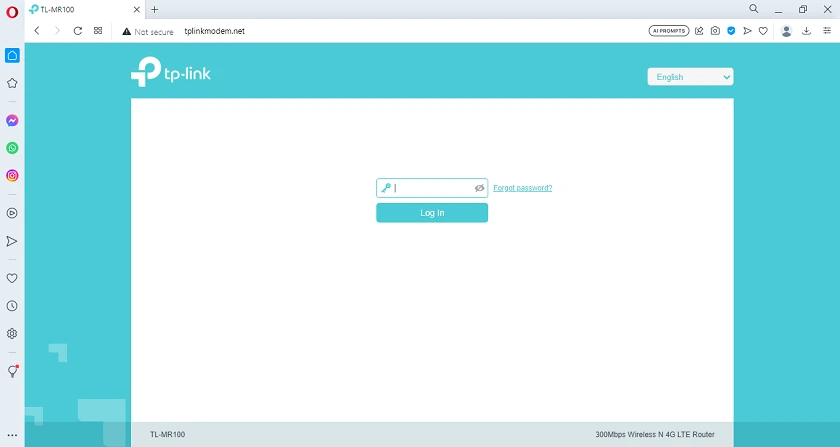Open Pinboards heart icon in the sidebar
Image resolution: width=840 pixels, height=447 pixels.
pyautogui.click(x=12, y=278)
